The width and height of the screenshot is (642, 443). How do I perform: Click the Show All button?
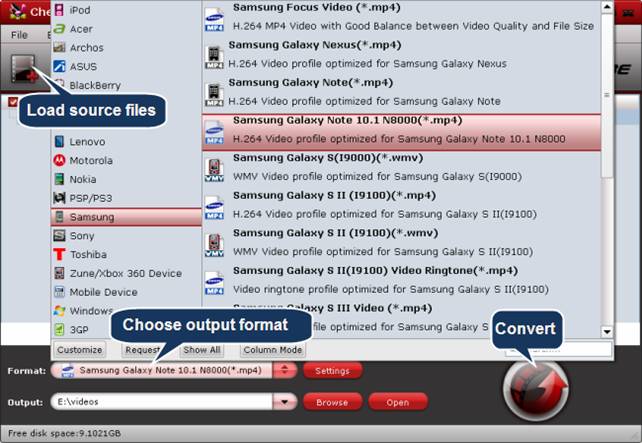201,350
